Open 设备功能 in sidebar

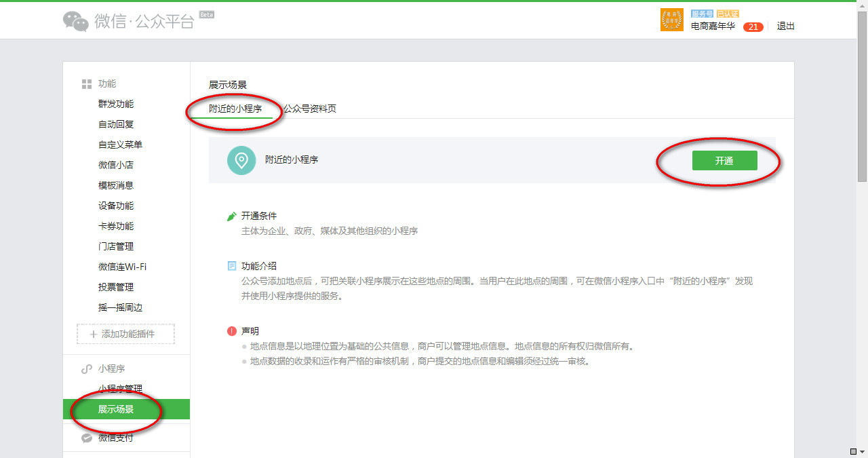pos(116,206)
